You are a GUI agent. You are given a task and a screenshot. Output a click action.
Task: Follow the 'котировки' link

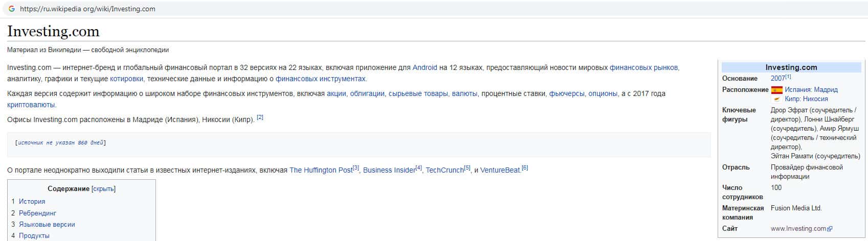tap(126, 79)
